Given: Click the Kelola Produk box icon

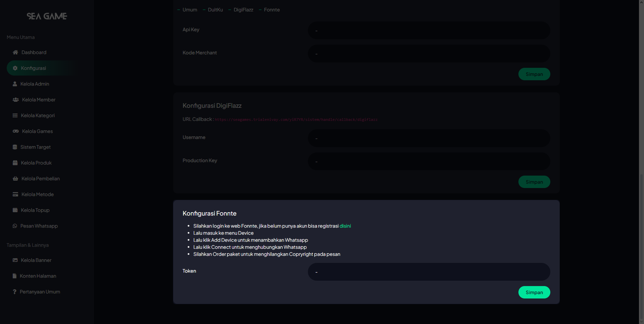Looking at the screenshot, I should pyautogui.click(x=15, y=163).
